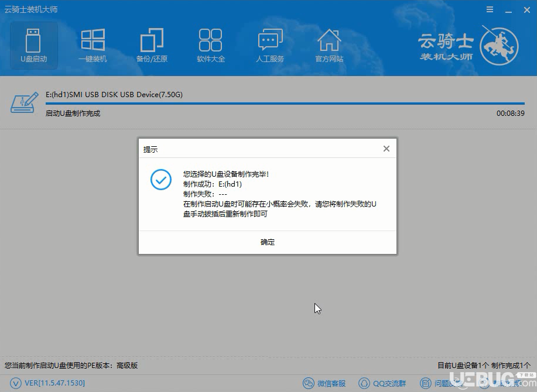Click the feedback form icon

[425, 383]
